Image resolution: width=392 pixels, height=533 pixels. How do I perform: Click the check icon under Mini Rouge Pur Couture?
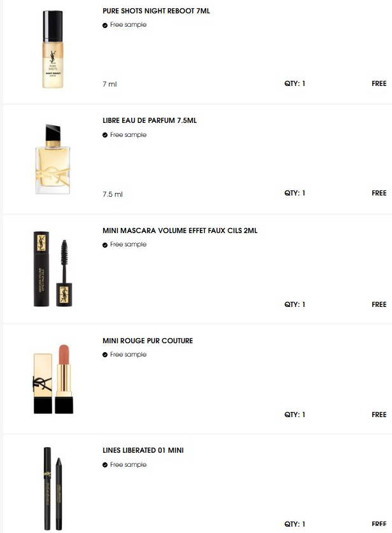pyautogui.click(x=105, y=355)
